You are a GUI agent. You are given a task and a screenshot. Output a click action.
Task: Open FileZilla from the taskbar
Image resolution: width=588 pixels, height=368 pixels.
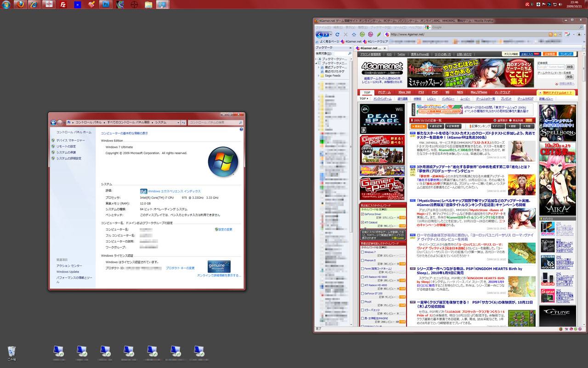pos(64,5)
